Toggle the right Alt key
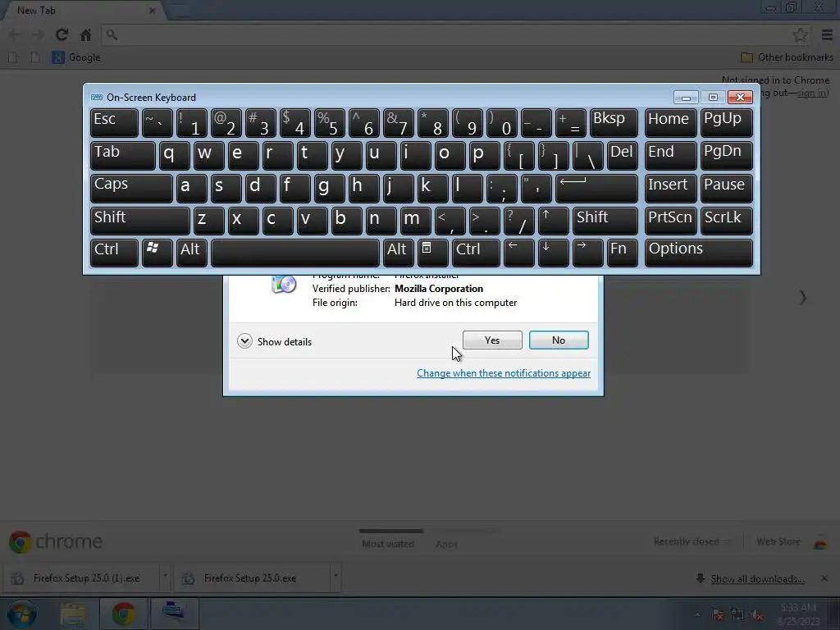The image size is (840, 630). [398, 253]
